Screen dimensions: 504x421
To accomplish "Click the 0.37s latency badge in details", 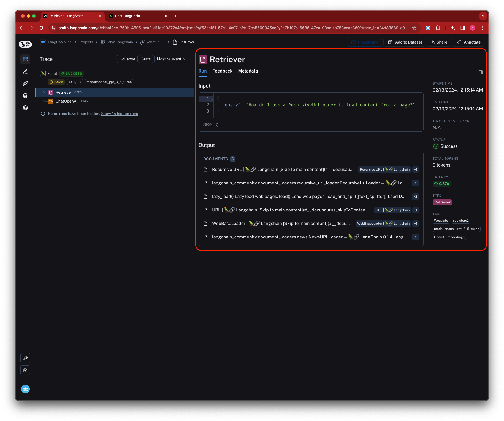I will [442, 184].
